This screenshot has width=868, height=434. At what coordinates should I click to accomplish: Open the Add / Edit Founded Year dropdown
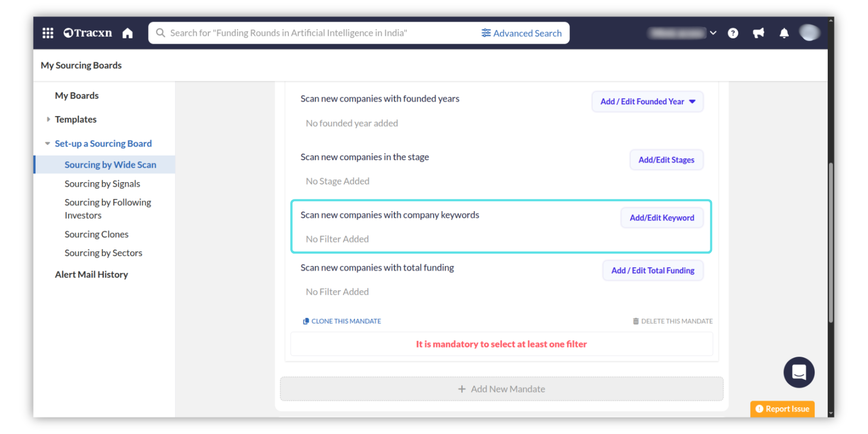[x=647, y=102]
